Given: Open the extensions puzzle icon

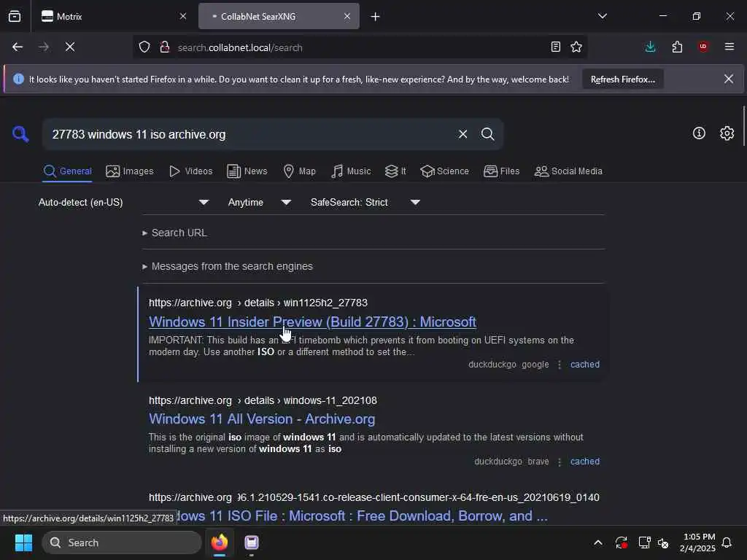Looking at the screenshot, I should pyautogui.click(x=677, y=47).
